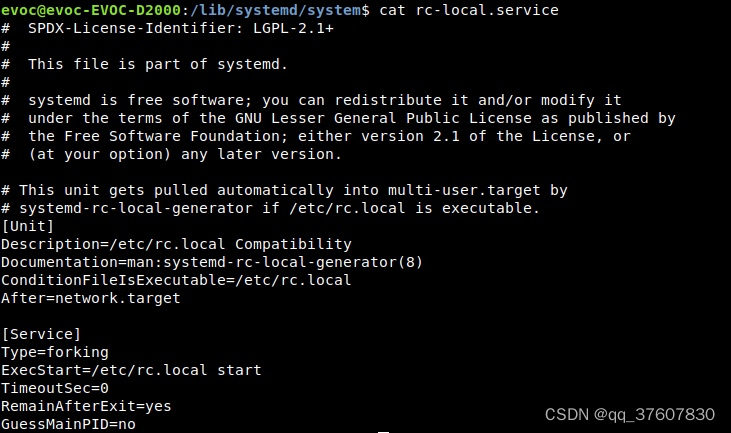
Task: Click the 'cat rc-local.service' command text
Action: click(469, 10)
